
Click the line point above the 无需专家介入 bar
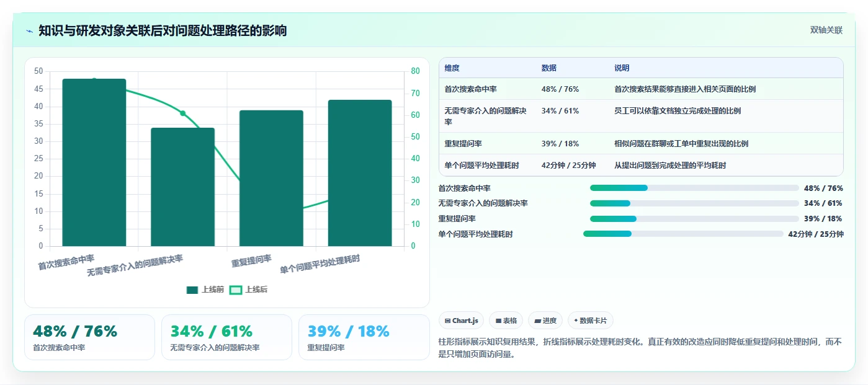[183, 113]
